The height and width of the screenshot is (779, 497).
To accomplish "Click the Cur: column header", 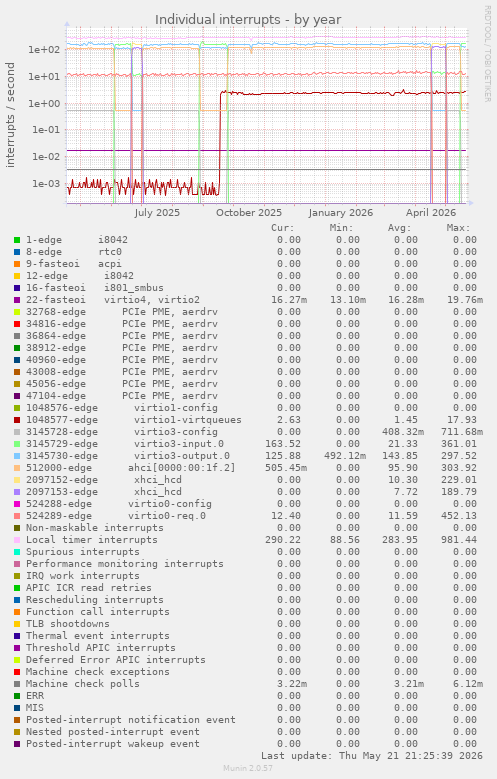I will click(x=283, y=228).
